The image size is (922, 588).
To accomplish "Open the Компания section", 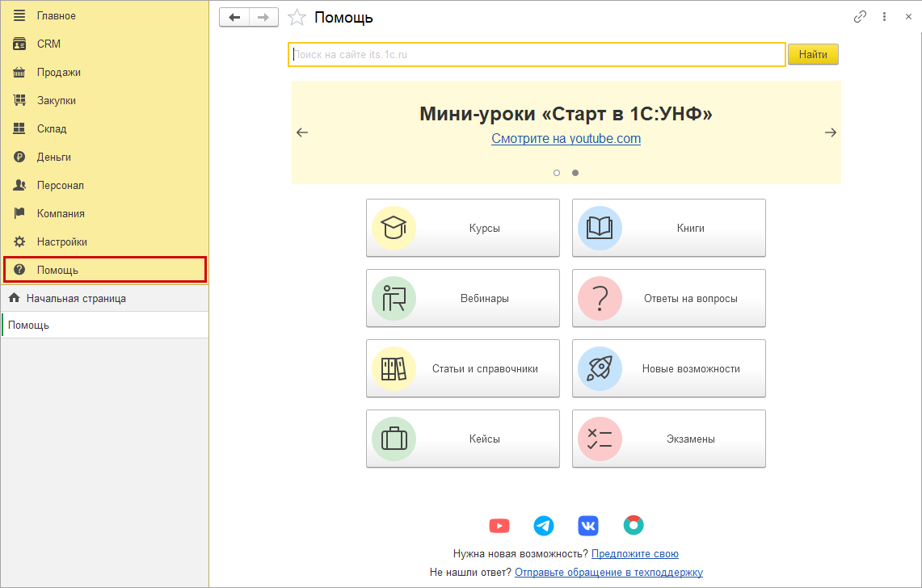I will [105, 213].
